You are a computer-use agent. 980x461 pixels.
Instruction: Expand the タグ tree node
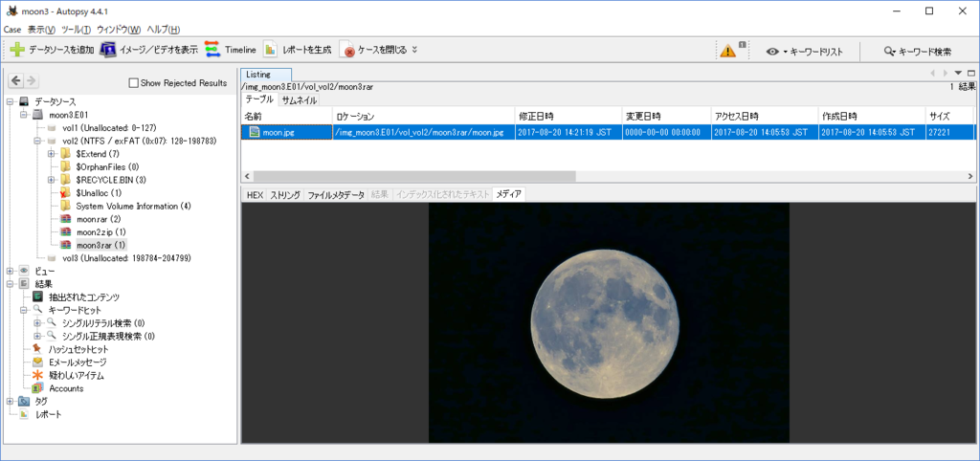pyautogui.click(x=10, y=401)
